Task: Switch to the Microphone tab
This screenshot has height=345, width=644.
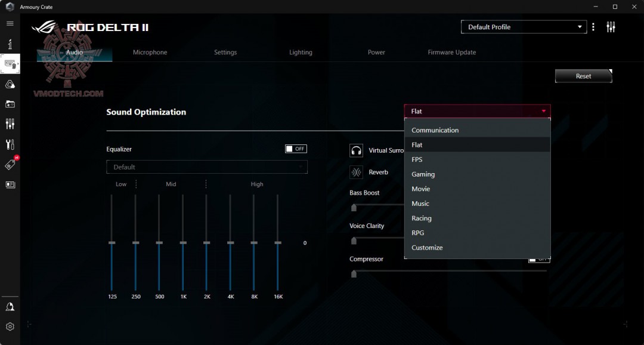Action: click(150, 52)
